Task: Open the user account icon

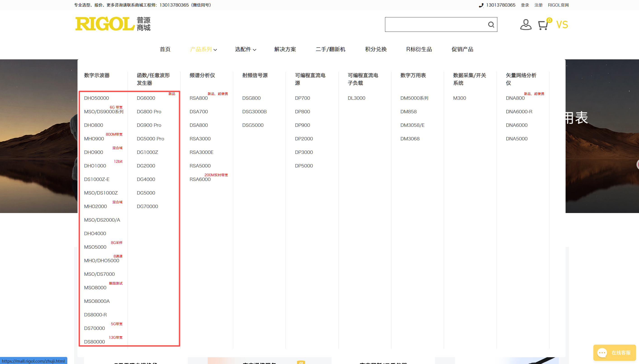Action: pos(526,25)
